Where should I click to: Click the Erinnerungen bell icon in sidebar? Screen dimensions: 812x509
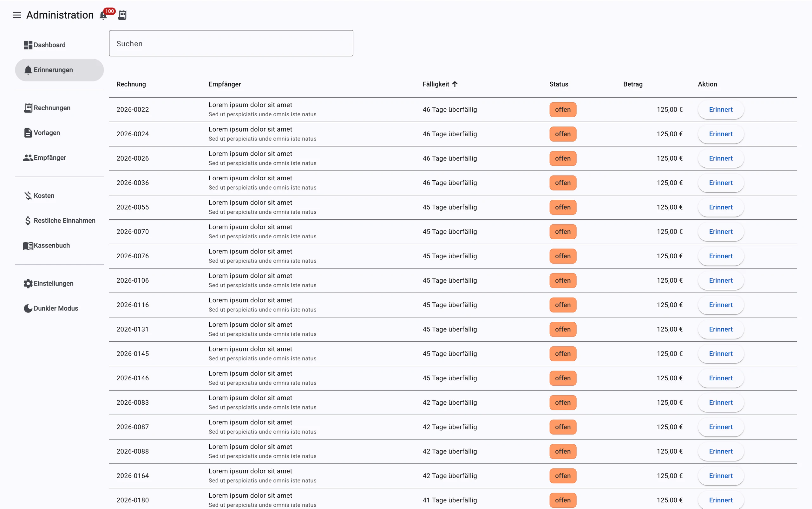coord(28,70)
